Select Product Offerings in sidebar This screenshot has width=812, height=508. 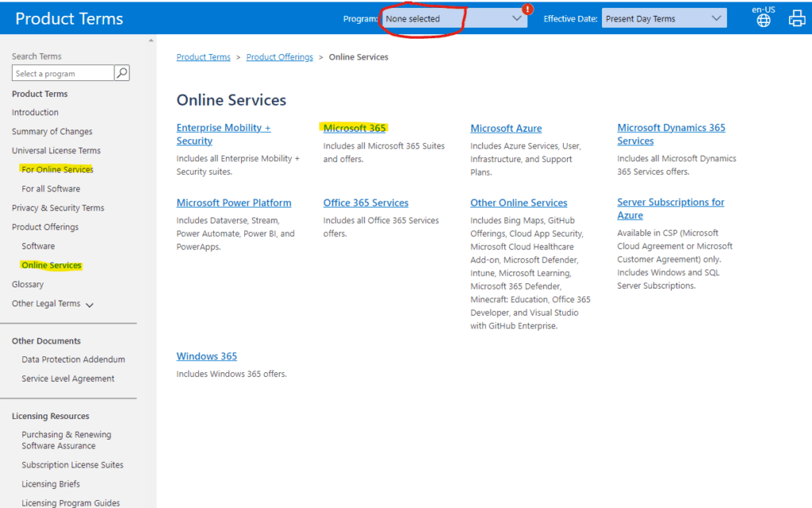tap(45, 227)
